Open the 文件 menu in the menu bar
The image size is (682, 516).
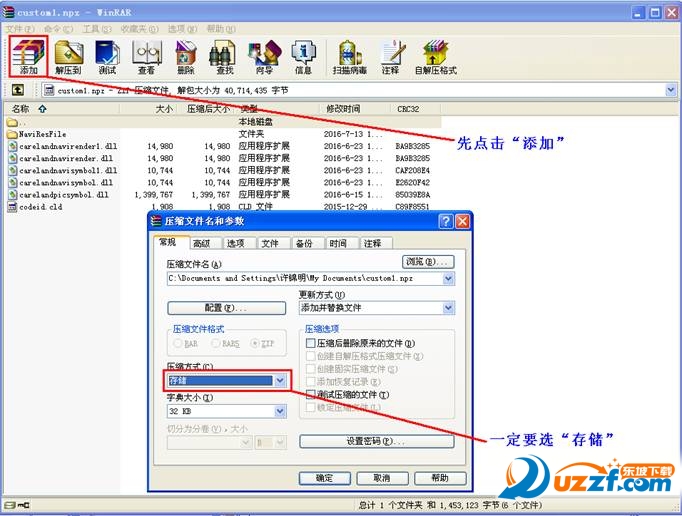click(20, 29)
